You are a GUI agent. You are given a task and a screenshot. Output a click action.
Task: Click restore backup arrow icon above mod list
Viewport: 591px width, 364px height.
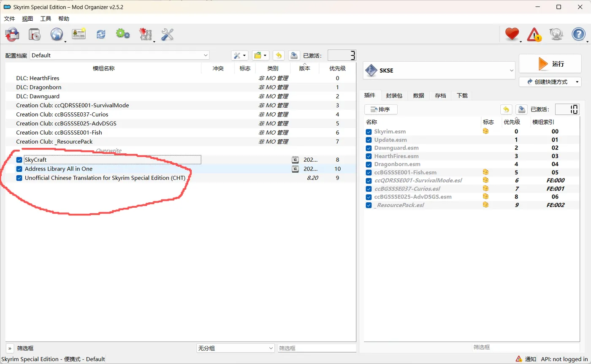(279, 55)
